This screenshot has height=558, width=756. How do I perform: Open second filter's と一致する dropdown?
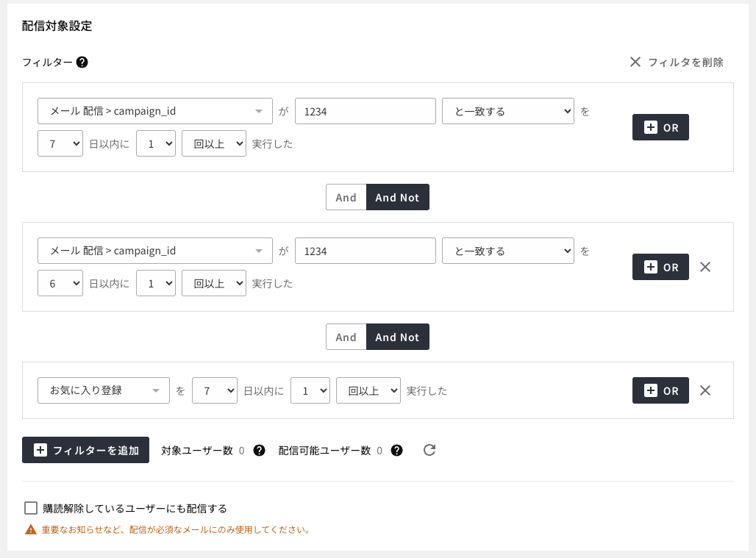[x=508, y=251]
